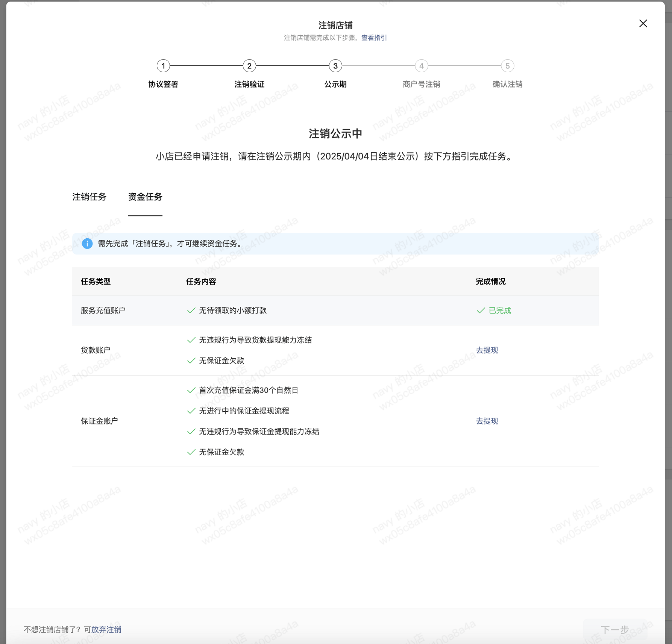Click text 首次充值保证金满30个自然日

point(249,390)
